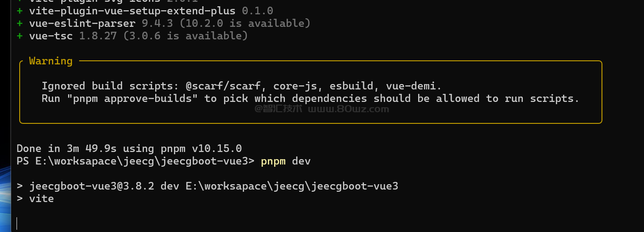Click the green plus before vue-tsc

tap(20, 36)
